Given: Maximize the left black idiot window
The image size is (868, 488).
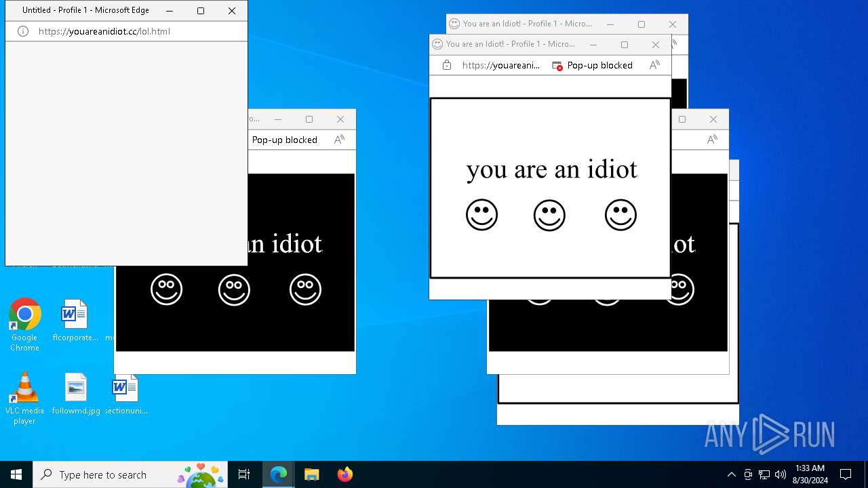Looking at the screenshot, I should click(309, 119).
